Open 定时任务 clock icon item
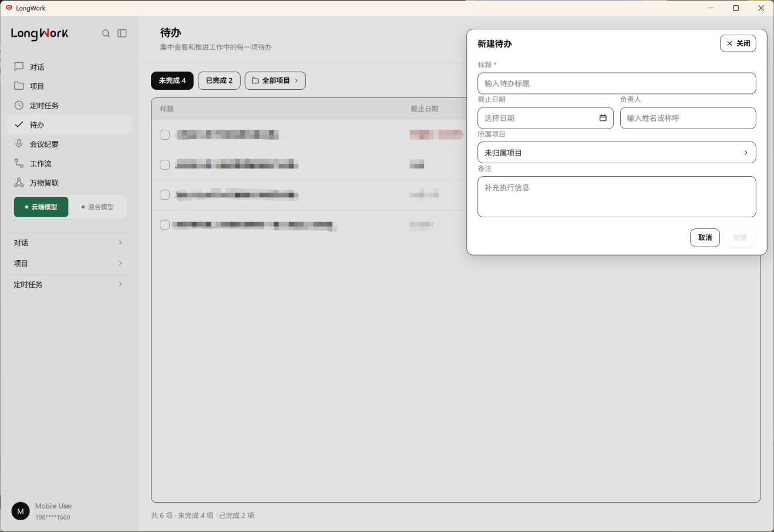This screenshot has height=532, width=774. (19, 105)
